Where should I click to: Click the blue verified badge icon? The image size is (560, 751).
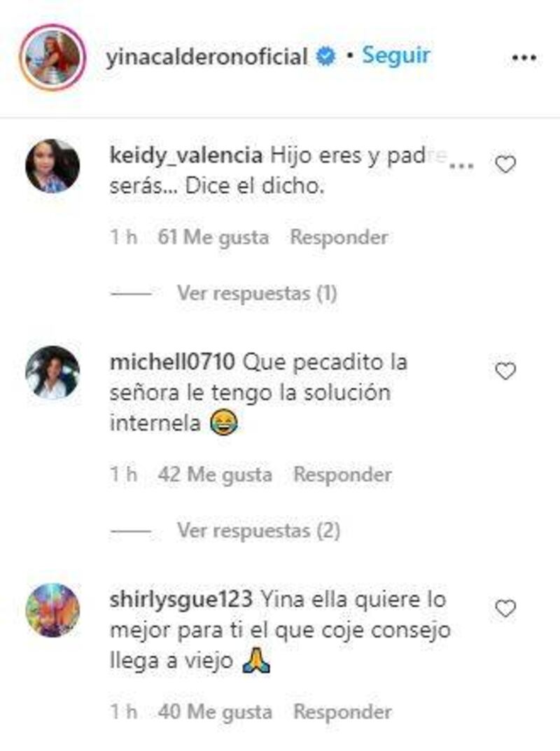tap(325, 57)
